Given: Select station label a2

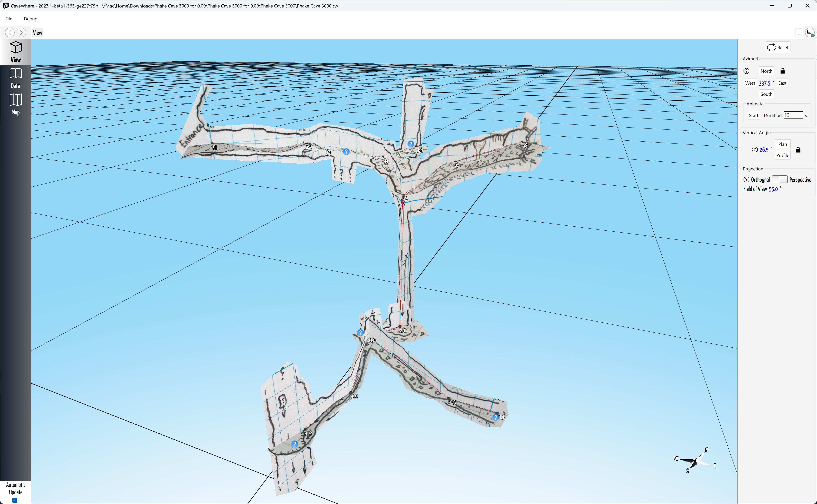Looking at the screenshot, I should (308, 147).
